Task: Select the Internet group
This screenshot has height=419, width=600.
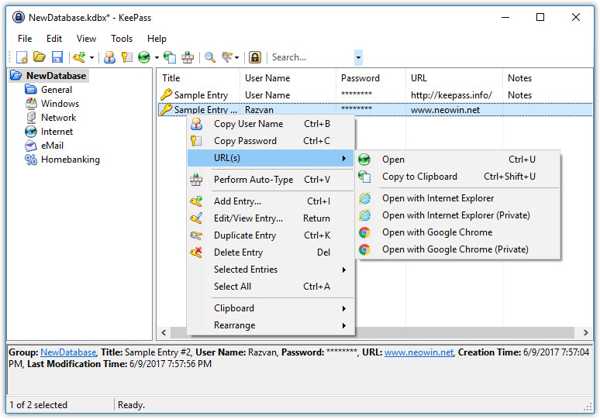Action: click(57, 132)
